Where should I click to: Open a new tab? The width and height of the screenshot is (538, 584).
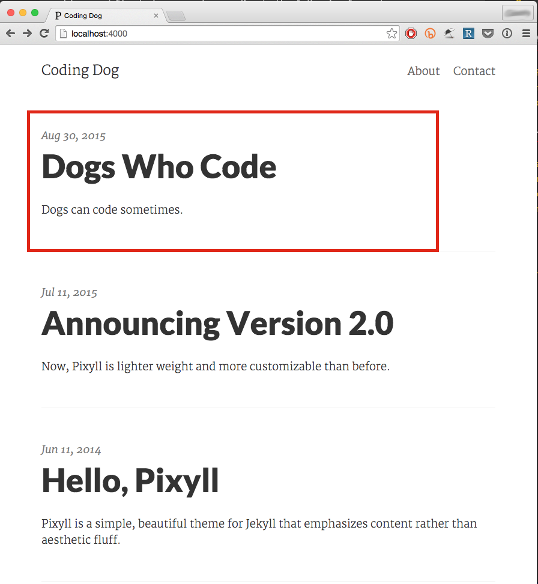tap(176, 16)
